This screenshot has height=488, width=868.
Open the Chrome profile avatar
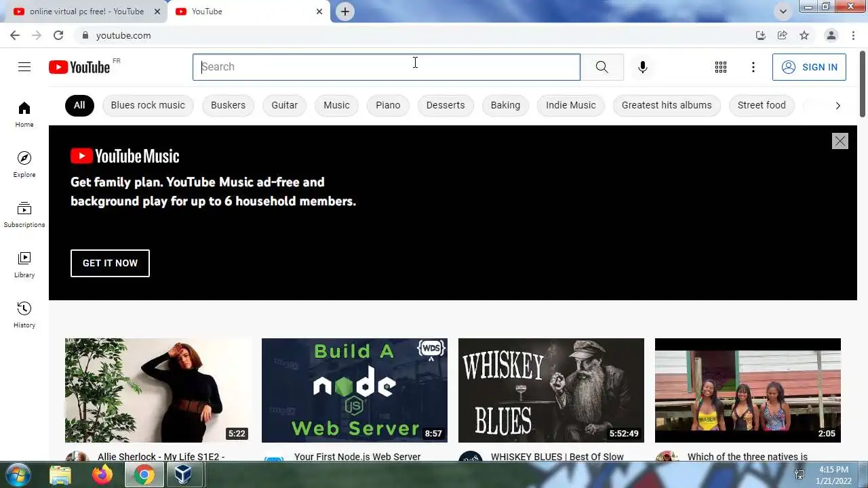pos(831,35)
